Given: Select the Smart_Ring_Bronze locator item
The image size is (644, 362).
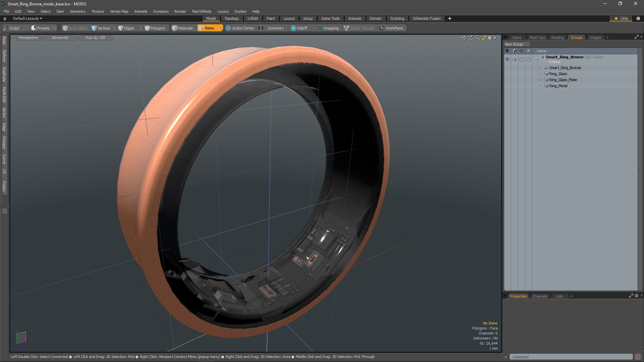Looking at the screenshot, I should pyautogui.click(x=565, y=68).
